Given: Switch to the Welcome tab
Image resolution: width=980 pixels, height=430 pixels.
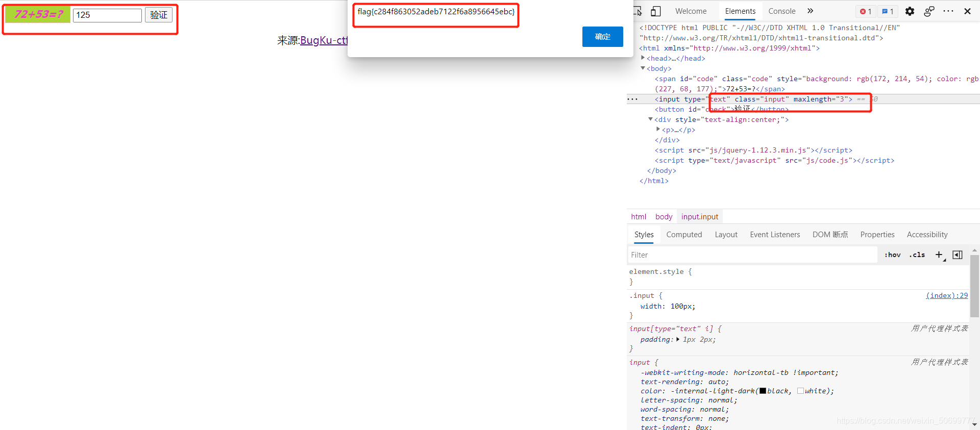Looking at the screenshot, I should (691, 11).
